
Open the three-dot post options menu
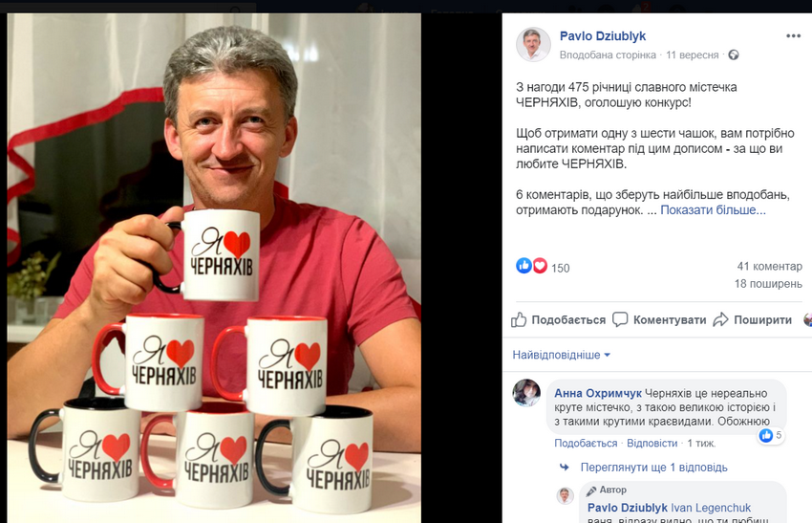(793, 35)
